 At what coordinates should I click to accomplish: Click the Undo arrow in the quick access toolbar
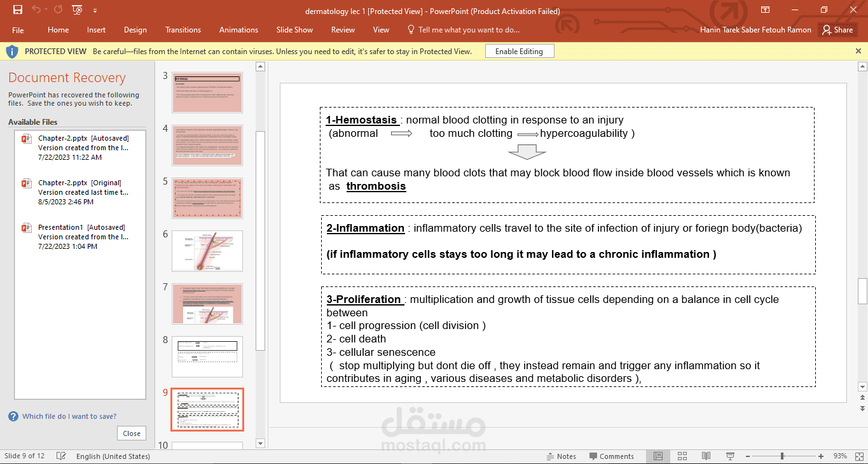pyautogui.click(x=36, y=10)
